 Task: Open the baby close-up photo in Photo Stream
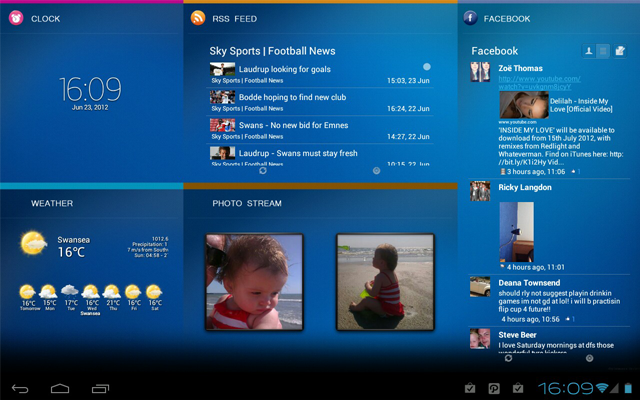coord(254,282)
